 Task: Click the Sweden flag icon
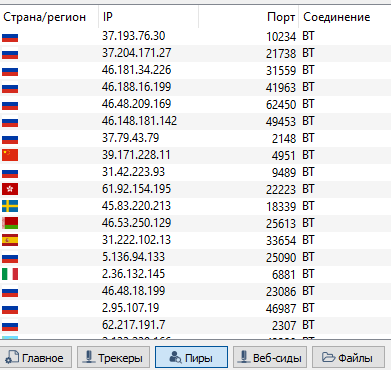(10, 206)
